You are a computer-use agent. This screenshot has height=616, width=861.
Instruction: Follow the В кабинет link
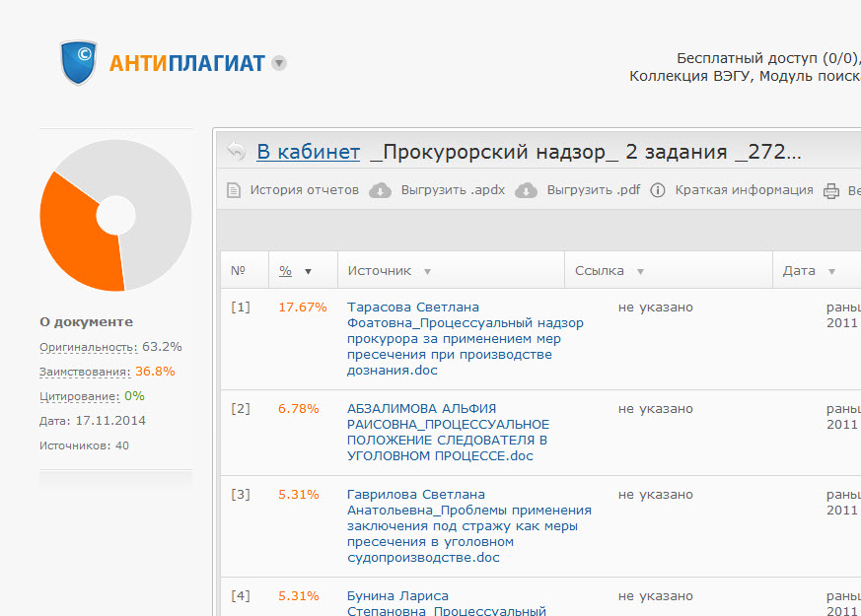308,152
